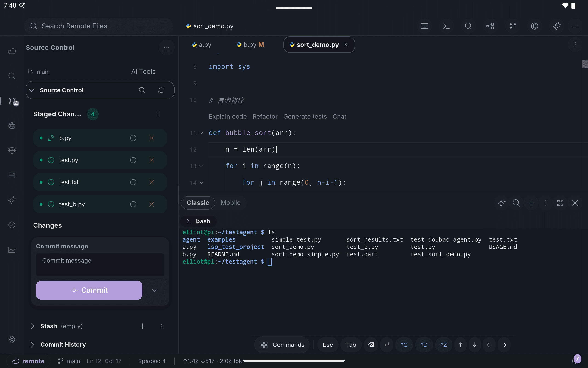Open Staged Changes more options

[158, 114]
